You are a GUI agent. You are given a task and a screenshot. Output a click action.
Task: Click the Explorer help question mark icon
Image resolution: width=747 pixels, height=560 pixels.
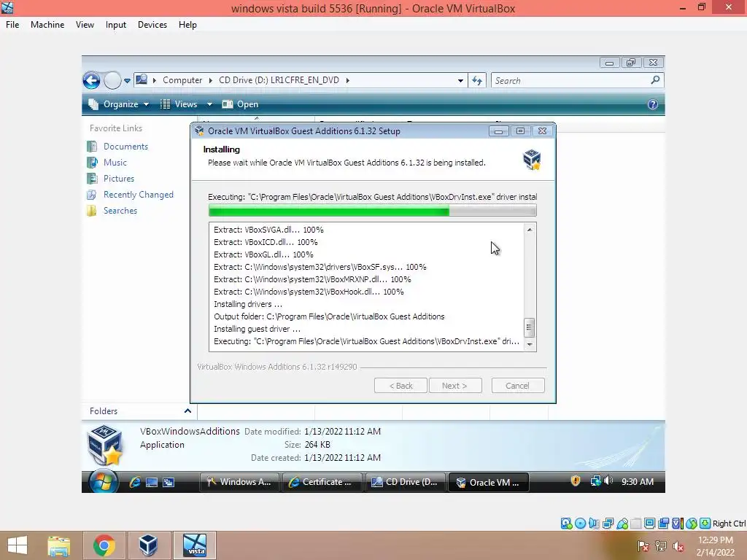click(x=653, y=104)
